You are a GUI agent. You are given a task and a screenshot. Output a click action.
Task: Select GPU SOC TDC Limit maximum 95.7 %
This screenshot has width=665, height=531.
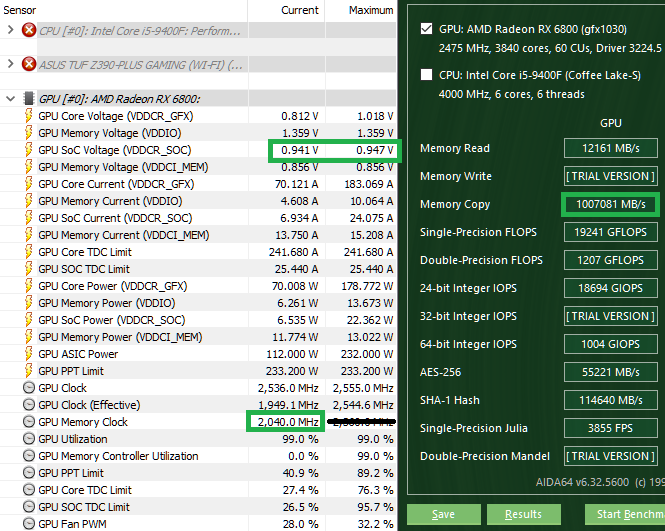click(375, 507)
